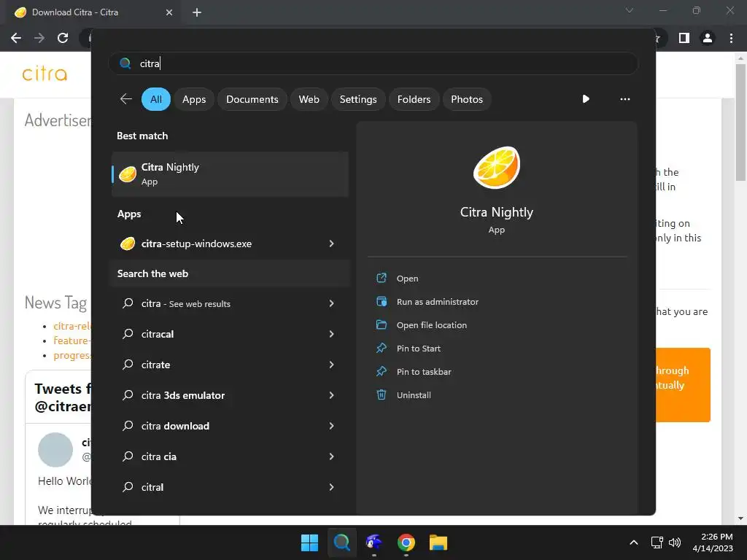Image resolution: width=747 pixels, height=560 pixels.
Task: Choose Run as administrator
Action: 438,302
